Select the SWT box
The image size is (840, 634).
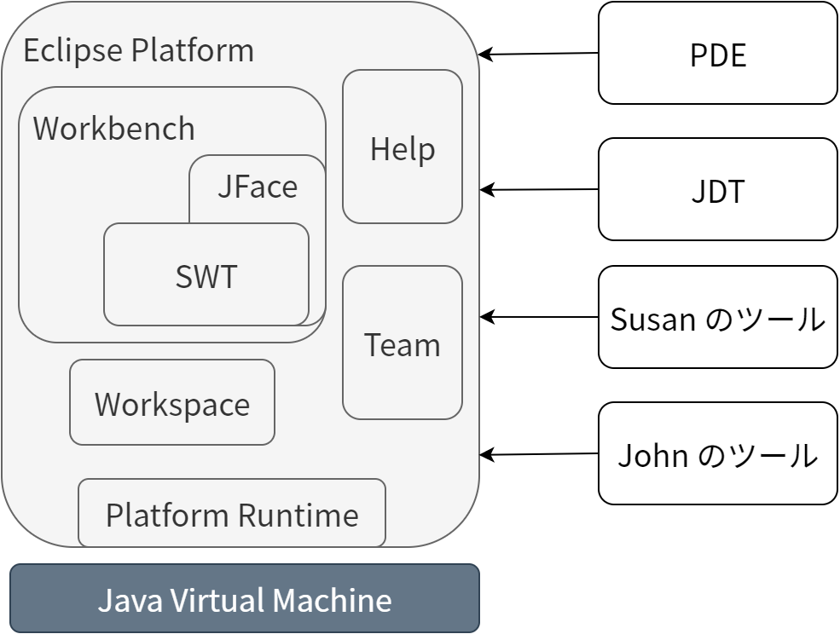[x=206, y=275]
